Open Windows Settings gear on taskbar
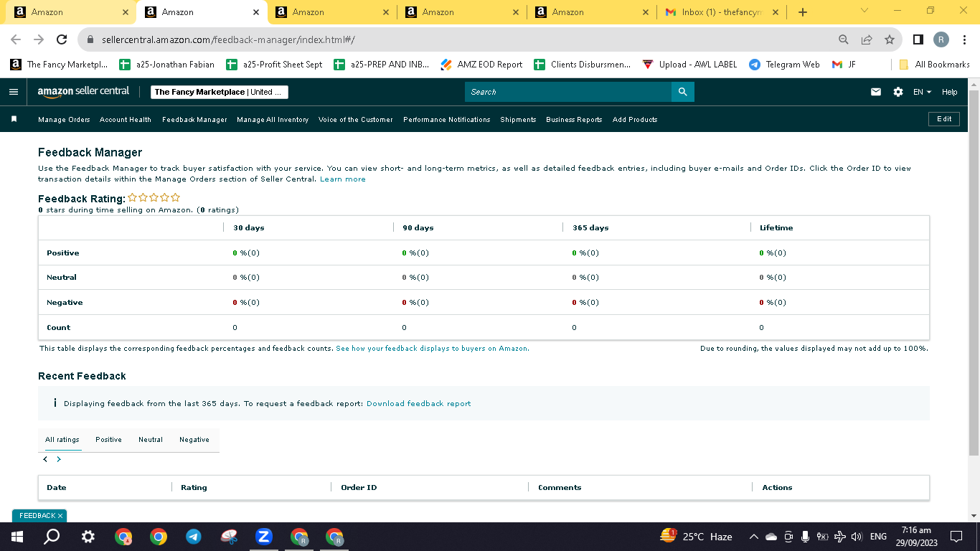This screenshot has height=551, width=980. [x=88, y=537]
